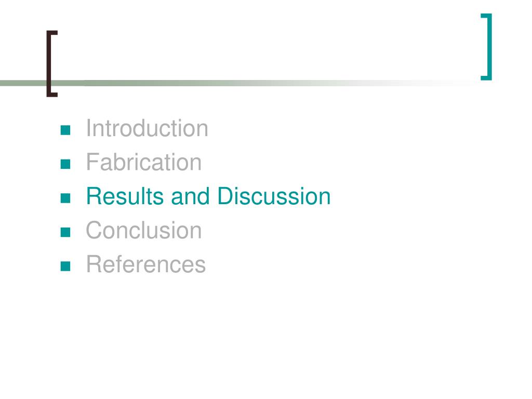This screenshot has height=399, width=532.
Task: Select the bullet marker beside References
Action: tap(65, 266)
